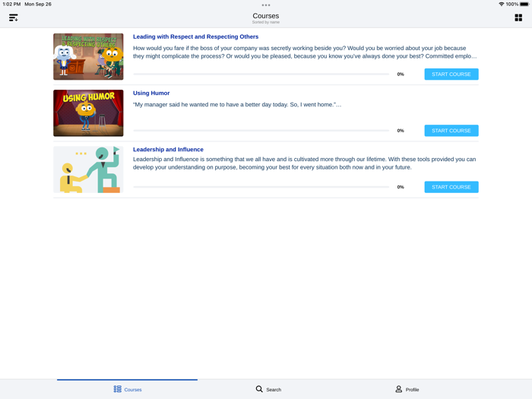Click the Leadership and Influence progress bar
532x399 pixels.
click(261, 187)
